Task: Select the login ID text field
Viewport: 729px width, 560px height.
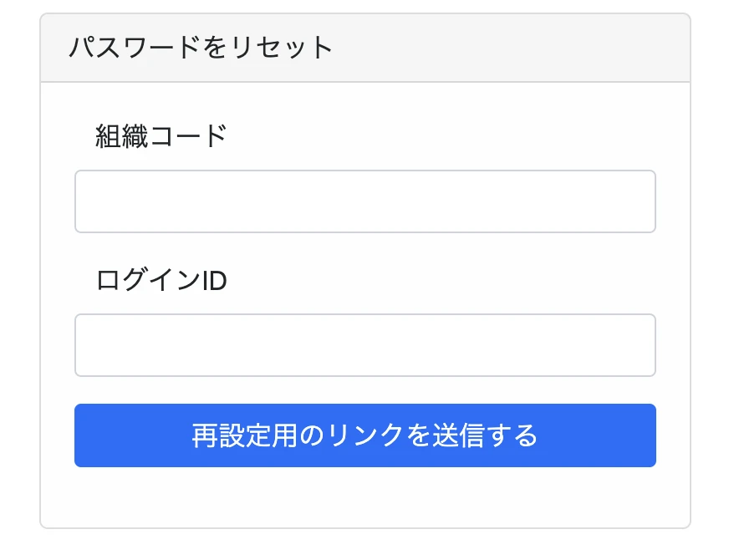Action: 365,345
